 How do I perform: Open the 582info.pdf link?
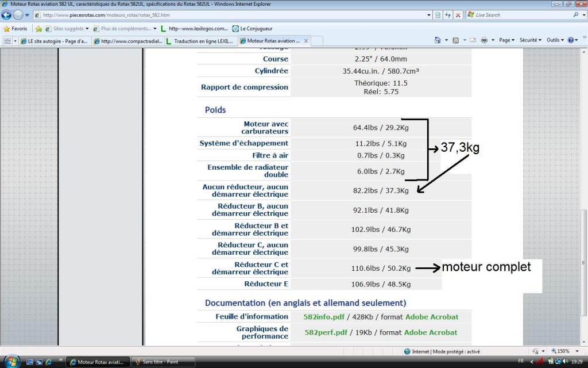coord(324,317)
